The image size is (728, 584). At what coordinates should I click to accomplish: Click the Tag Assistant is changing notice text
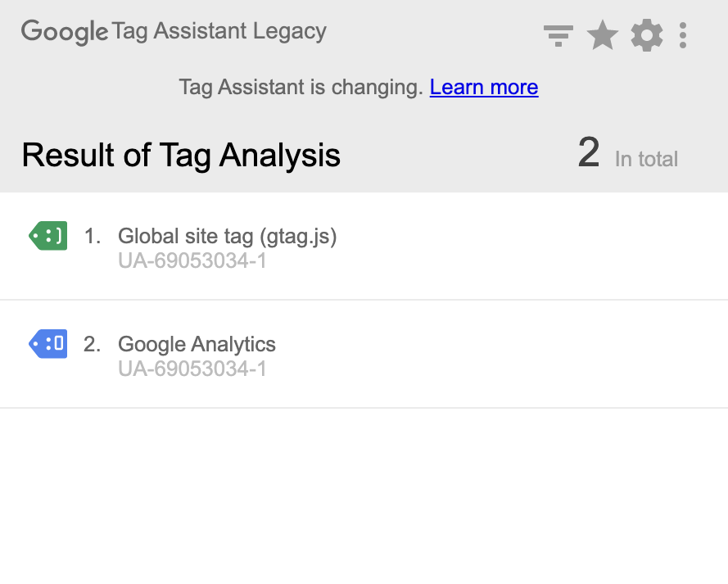point(301,88)
